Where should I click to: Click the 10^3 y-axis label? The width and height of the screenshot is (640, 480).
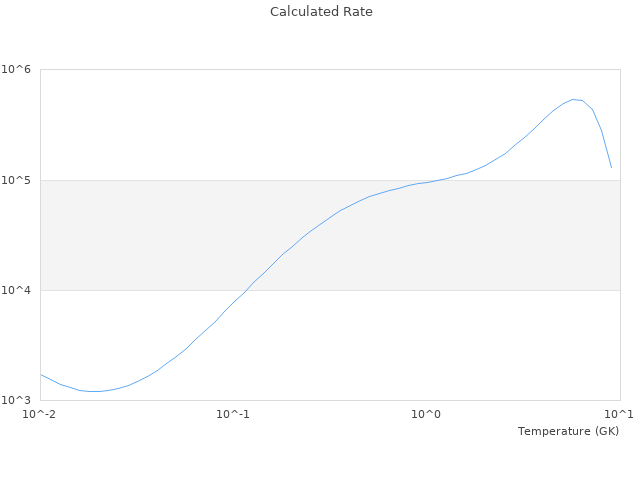pyautogui.click(x=16, y=400)
